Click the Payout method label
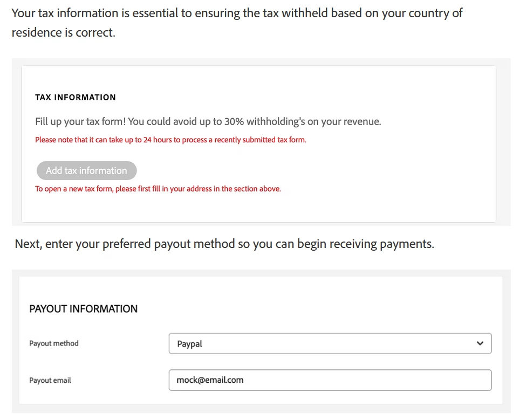520x420 pixels. (x=54, y=343)
